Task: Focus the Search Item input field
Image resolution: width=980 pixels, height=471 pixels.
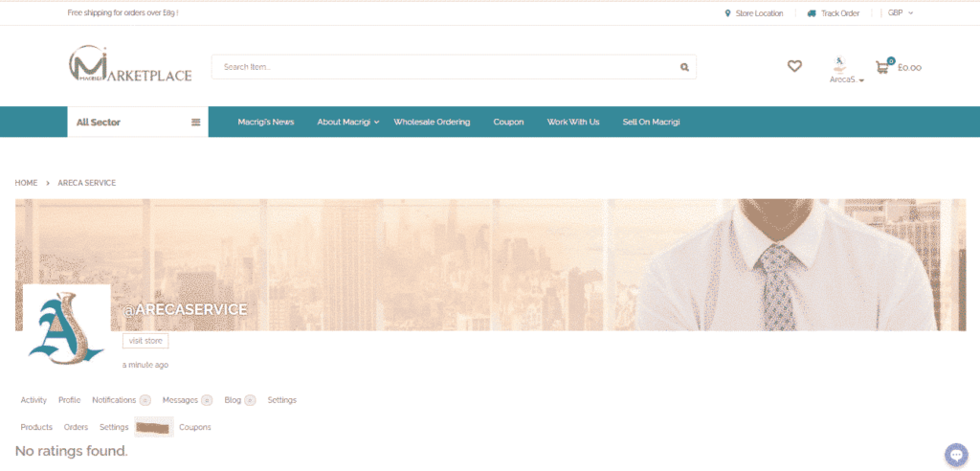Action: pos(454,67)
